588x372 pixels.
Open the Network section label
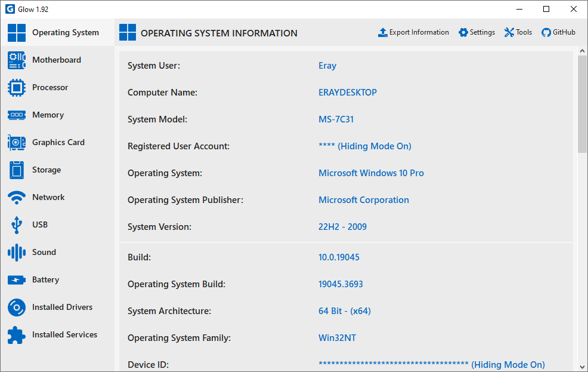(48, 198)
